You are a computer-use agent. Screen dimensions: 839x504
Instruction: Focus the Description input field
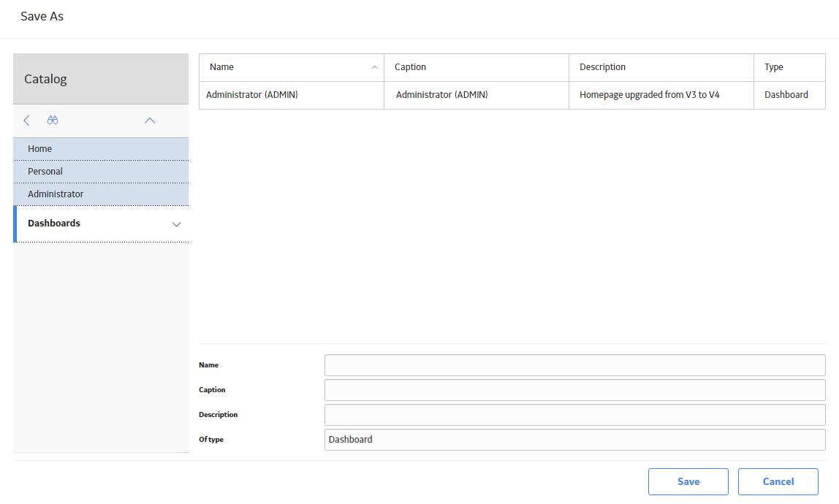tap(574, 415)
